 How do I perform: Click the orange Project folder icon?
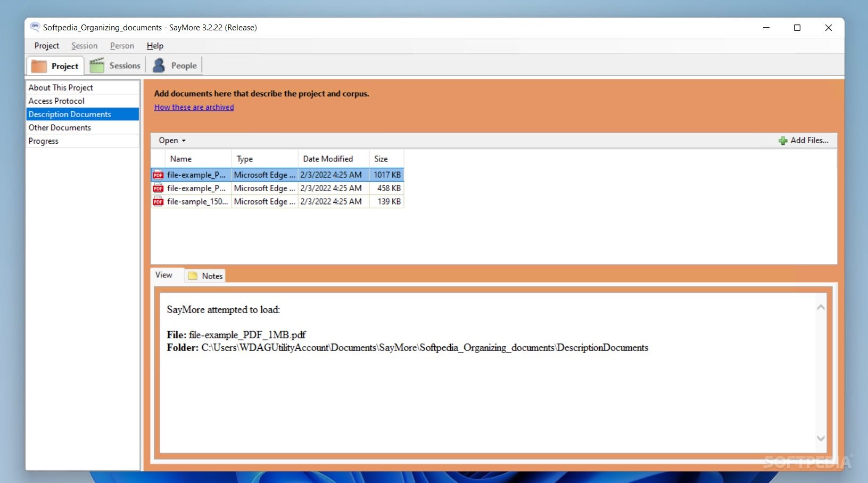click(39, 66)
